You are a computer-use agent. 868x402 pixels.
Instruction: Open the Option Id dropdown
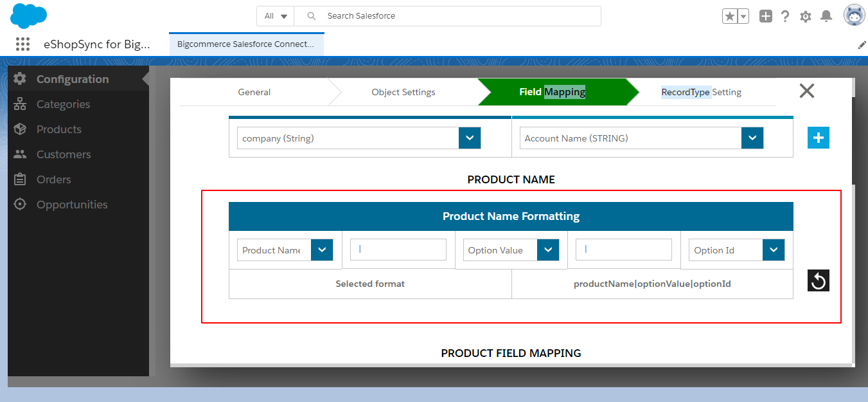[773, 250]
